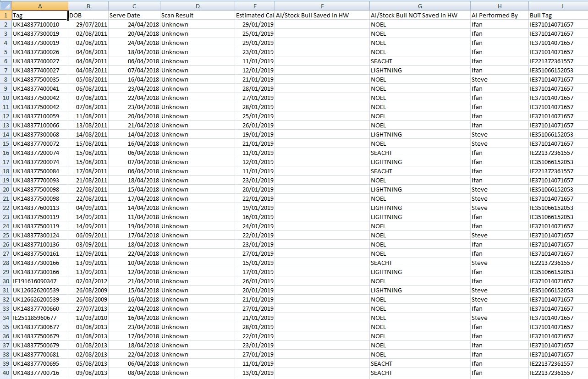Select tag cell UK148377300026
Viewport: 588px width, 379px height.
click(x=40, y=52)
